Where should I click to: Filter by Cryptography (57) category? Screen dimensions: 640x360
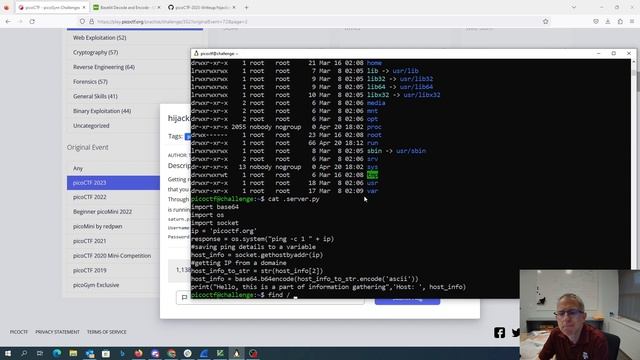(x=96, y=52)
